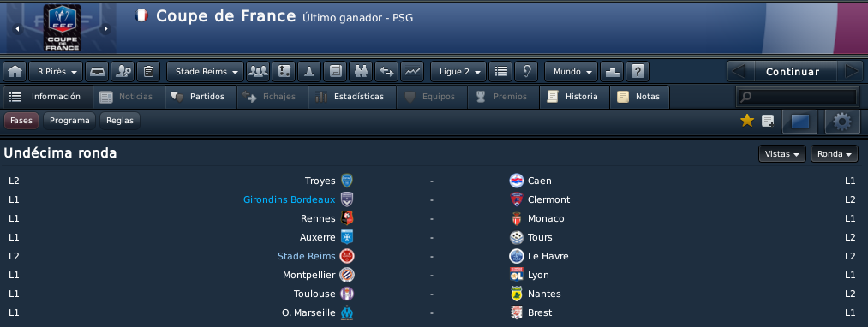Click the ear rumours icon
Screen dimensions: 868x327
(526, 71)
